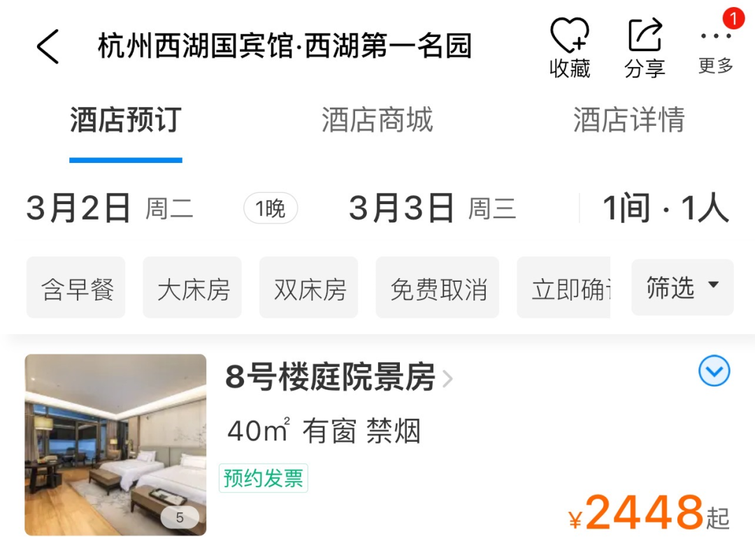Toggle the 双床房 filter chip
This screenshot has width=755, height=560.
(309, 288)
